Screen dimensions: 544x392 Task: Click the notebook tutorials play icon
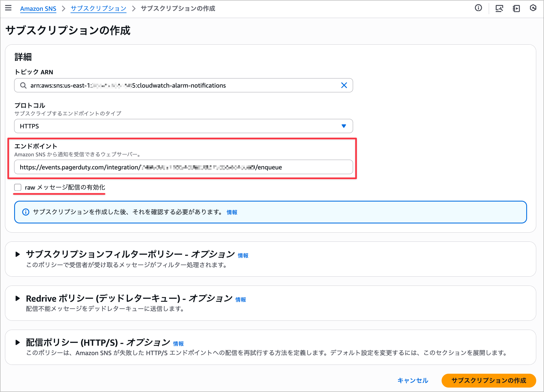tap(516, 8)
